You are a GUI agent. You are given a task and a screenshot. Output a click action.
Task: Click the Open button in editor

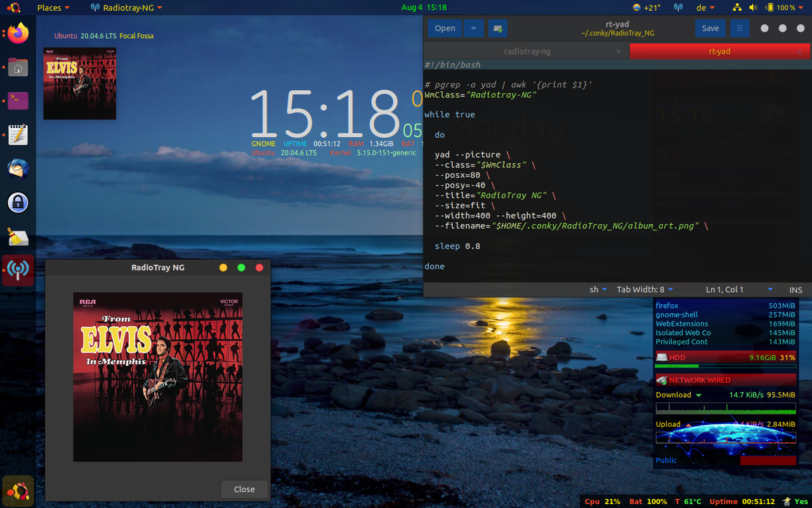(445, 29)
